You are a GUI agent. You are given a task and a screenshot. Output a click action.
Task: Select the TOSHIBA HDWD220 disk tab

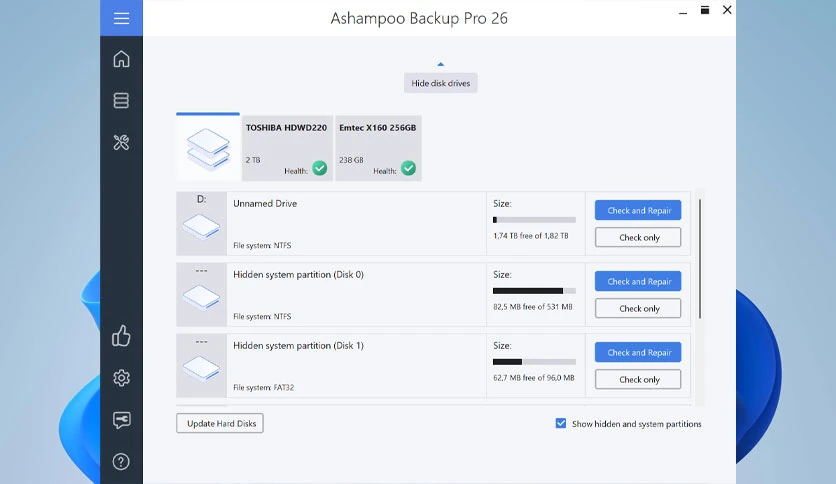[287, 148]
